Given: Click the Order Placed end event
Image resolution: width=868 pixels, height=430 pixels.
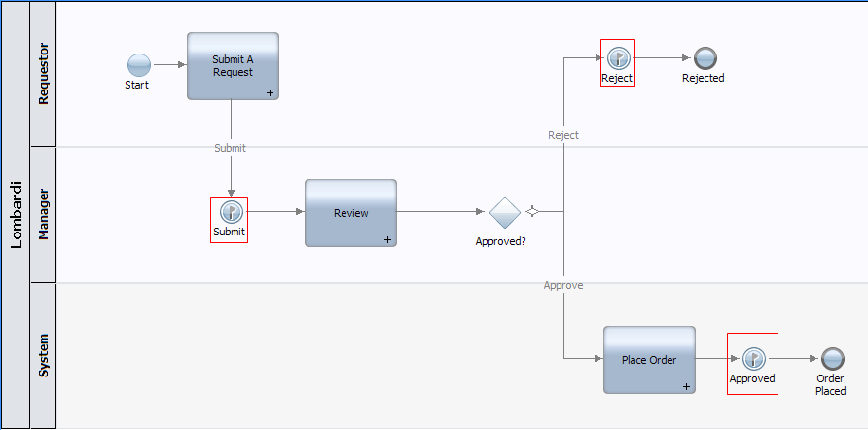Looking at the screenshot, I should coord(832,359).
